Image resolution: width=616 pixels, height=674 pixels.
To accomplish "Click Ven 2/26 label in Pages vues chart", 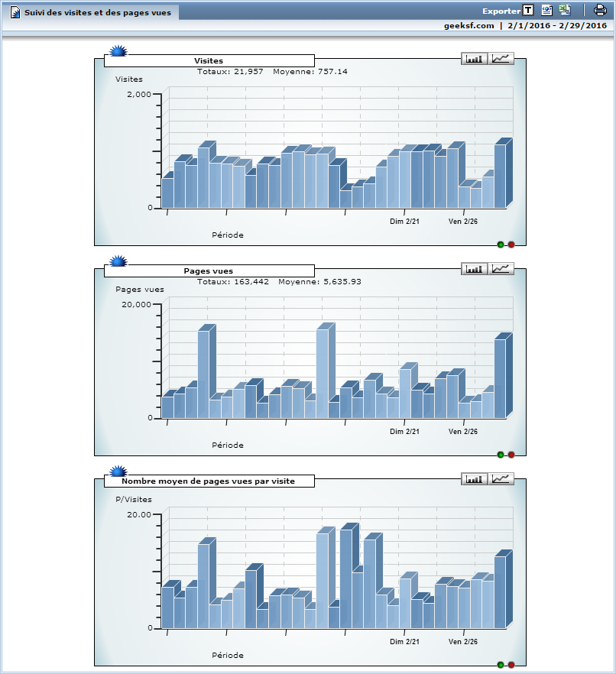I will pyautogui.click(x=463, y=431).
